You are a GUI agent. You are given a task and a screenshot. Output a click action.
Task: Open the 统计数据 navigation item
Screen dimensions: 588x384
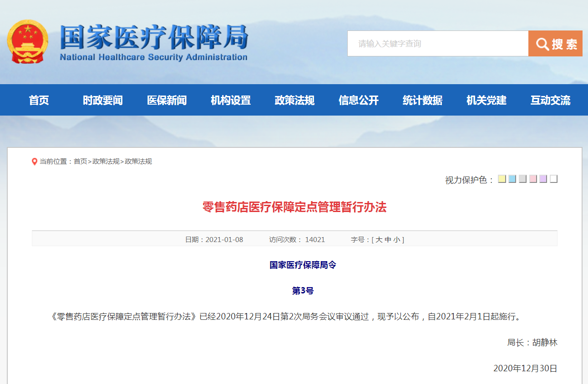pyautogui.click(x=422, y=100)
